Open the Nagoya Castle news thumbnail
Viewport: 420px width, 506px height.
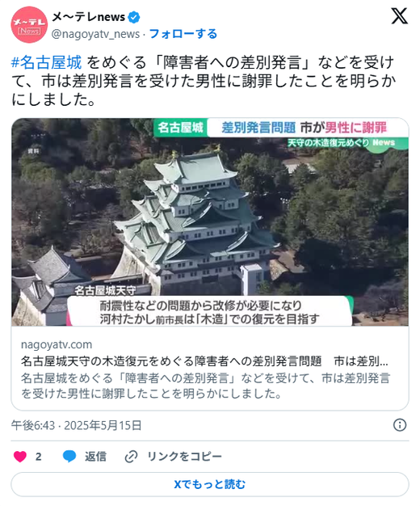210,222
